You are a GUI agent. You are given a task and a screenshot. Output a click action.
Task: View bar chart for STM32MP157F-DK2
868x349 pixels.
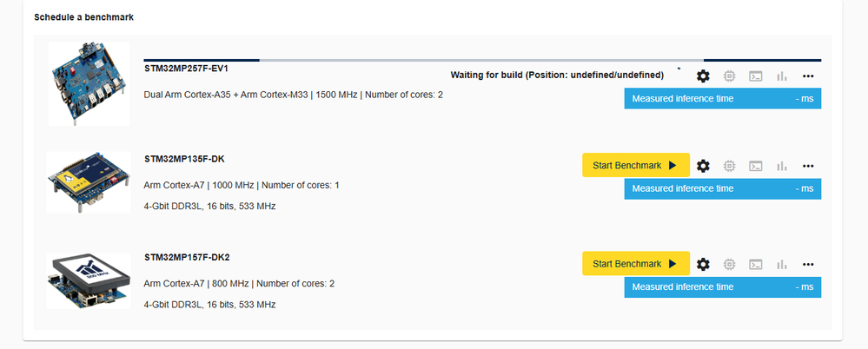click(782, 264)
